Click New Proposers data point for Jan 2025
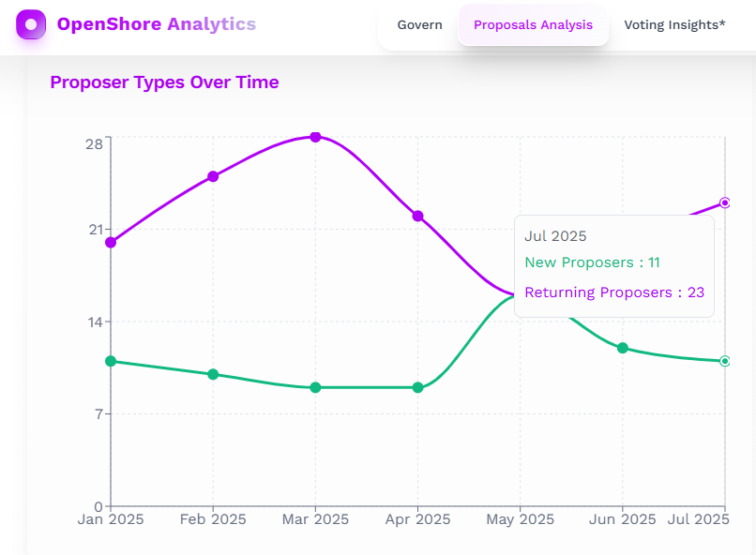The width and height of the screenshot is (756, 555). click(111, 361)
